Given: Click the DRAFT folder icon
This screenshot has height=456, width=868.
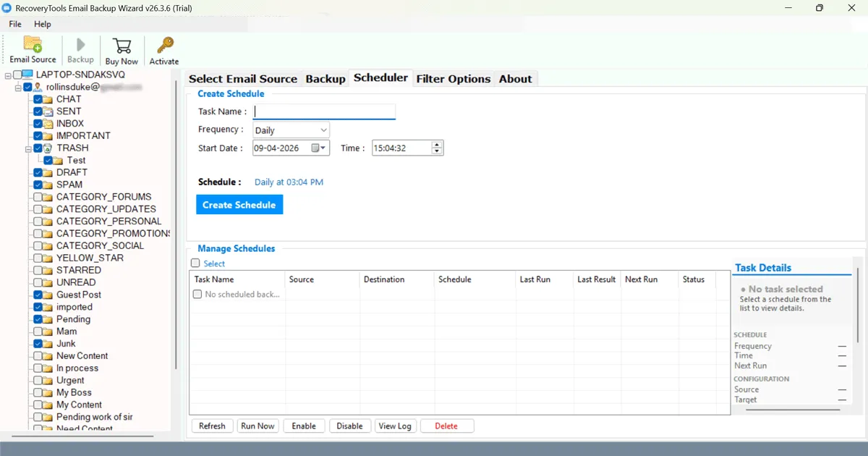Looking at the screenshot, I should (x=49, y=172).
